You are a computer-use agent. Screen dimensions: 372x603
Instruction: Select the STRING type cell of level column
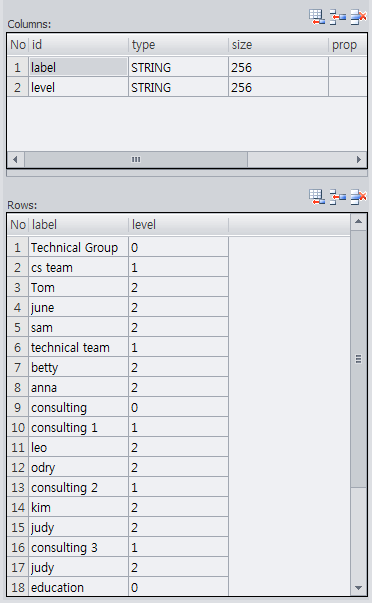[x=178, y=87]
